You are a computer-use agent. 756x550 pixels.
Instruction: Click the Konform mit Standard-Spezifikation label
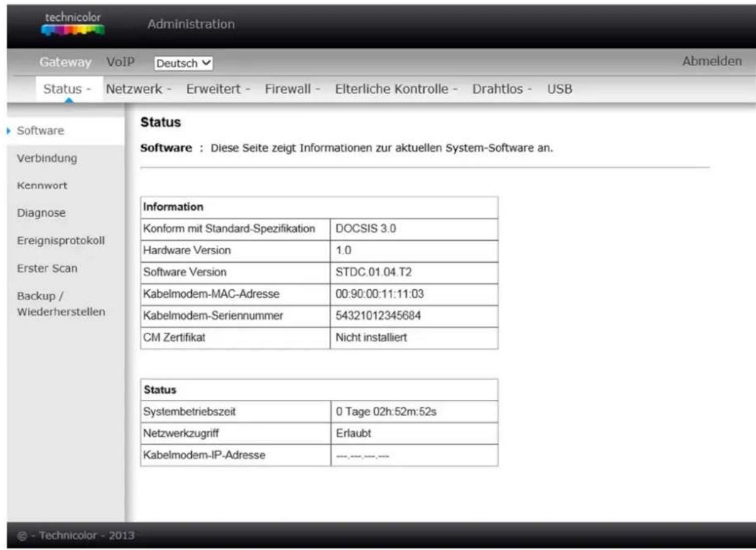230,228
